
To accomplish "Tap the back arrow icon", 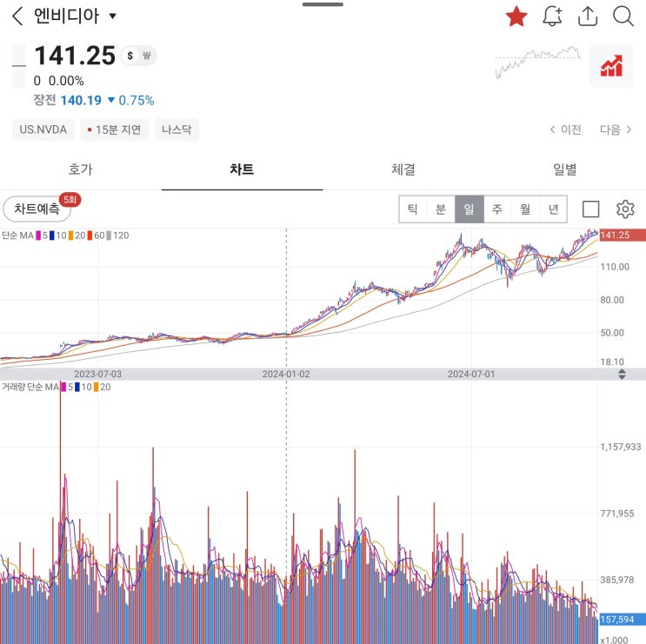I will (x=17, y=16).
